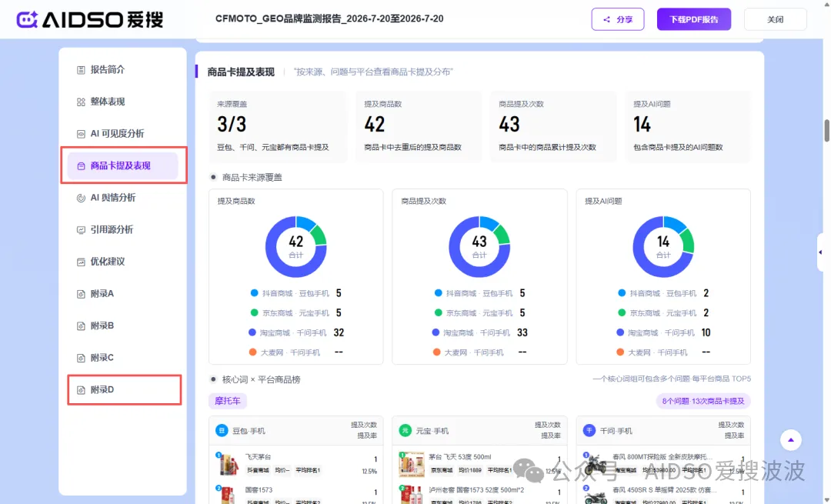Click the 提及AI问题 donut chart
Image resolution: width=831 pixels, height=504 pixels.
(x=663, y=246)
